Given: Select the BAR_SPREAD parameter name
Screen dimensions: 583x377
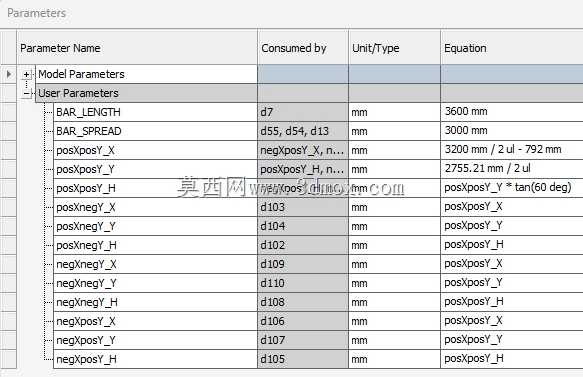Looking at the screenshot, I should [155, 131].
